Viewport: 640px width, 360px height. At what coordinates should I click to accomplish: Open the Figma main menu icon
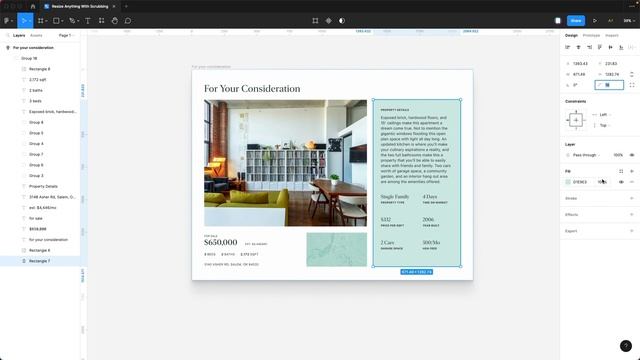pos(7,20)
